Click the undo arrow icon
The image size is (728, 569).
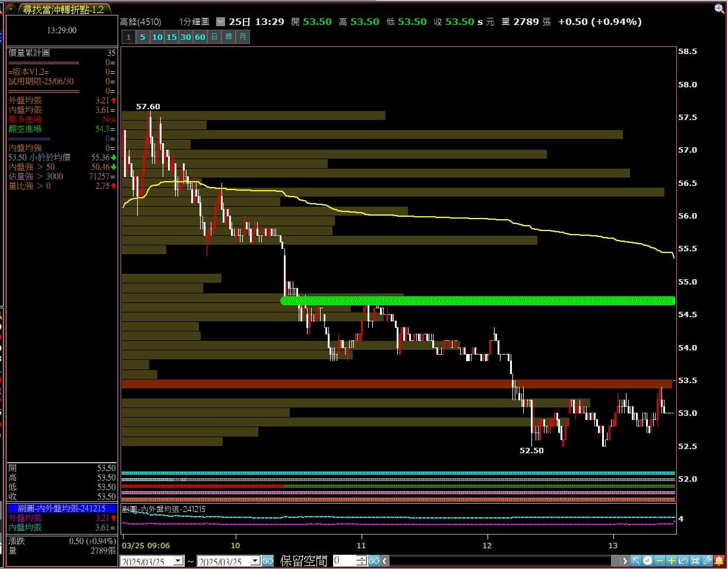click(683, 561)
